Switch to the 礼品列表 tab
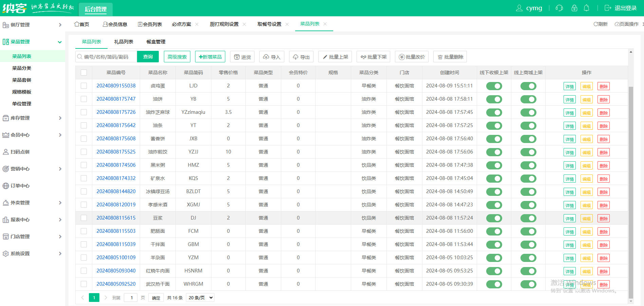Image resolution: width=644 pixels, height=306 pixels. tap(124, 42)
